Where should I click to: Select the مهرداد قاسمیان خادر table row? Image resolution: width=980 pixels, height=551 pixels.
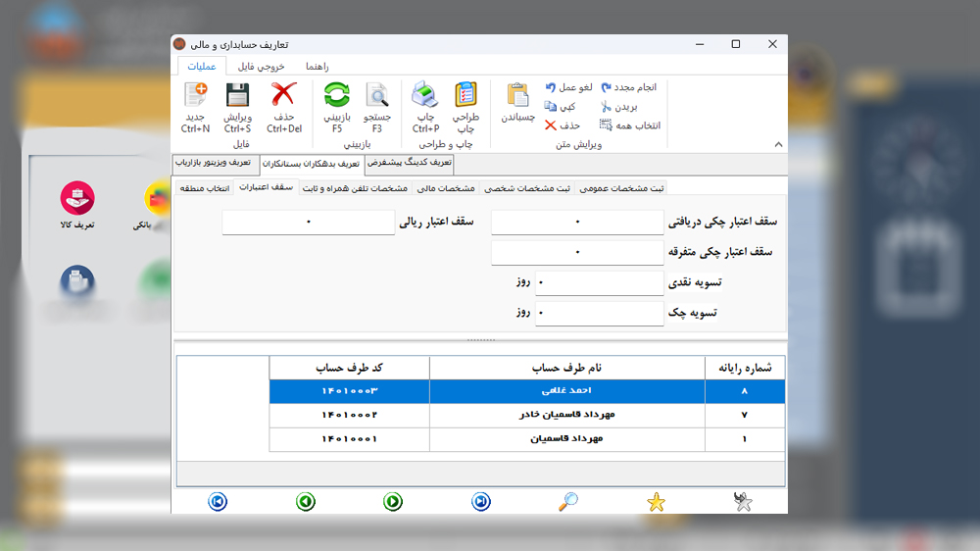tap(566, 415)
